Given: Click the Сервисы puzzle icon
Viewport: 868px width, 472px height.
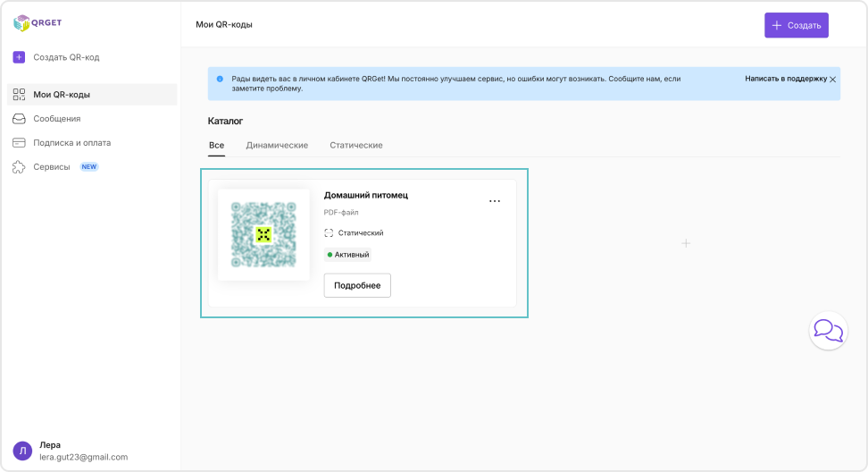Looking at the screenshot, I should (x=19, y=167).
